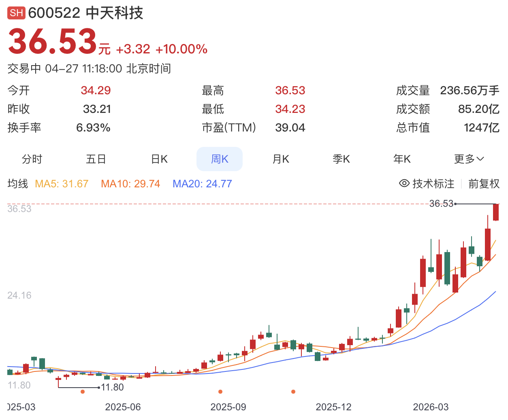This screenshot has width=508, height=420.
Task: Open the 前复权 adjustment selector
Action: coord(484,184)
